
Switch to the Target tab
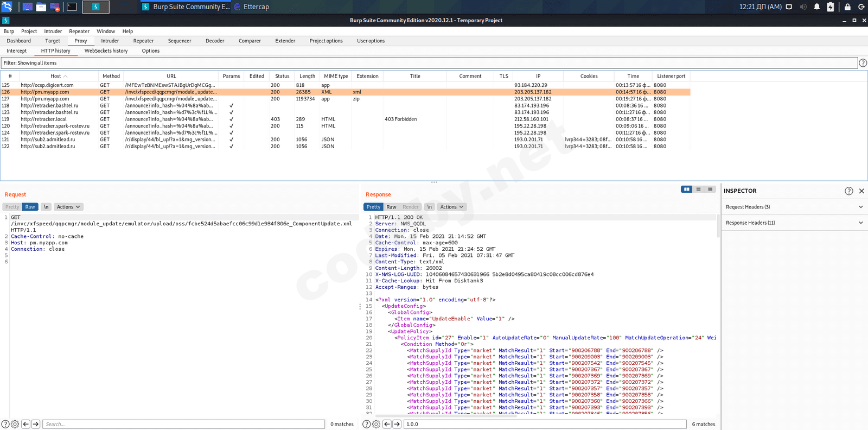point(53,41)
